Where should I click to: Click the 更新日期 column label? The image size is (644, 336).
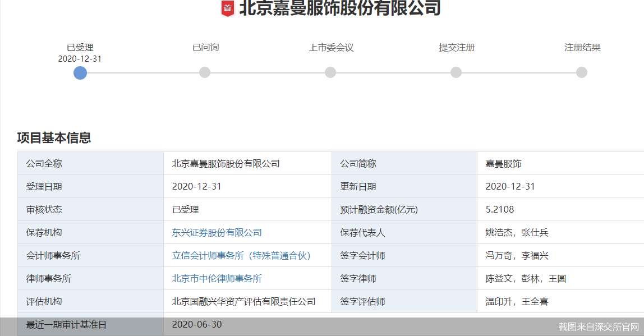(x=358, y=186)
